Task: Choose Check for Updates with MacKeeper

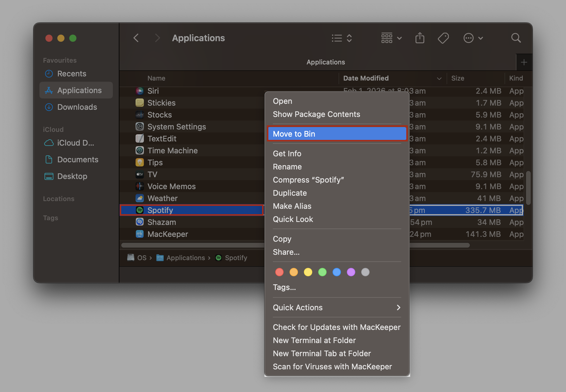Action: point(337,327)
